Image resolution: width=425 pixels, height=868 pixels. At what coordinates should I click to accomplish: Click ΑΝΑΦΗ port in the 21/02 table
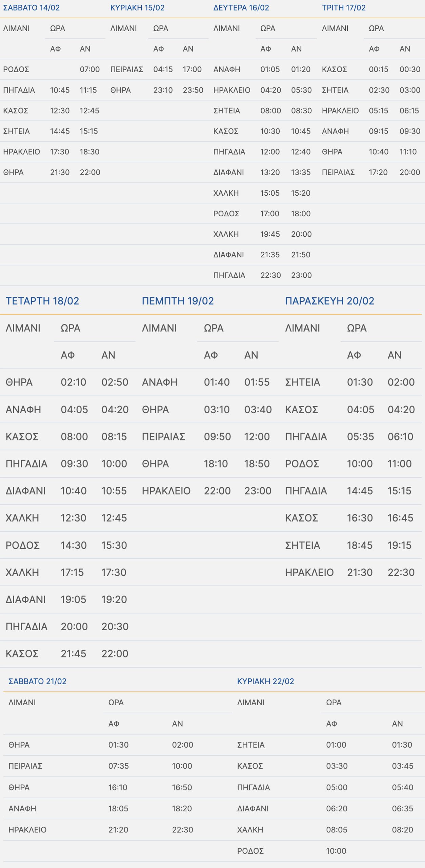[22, 809]
